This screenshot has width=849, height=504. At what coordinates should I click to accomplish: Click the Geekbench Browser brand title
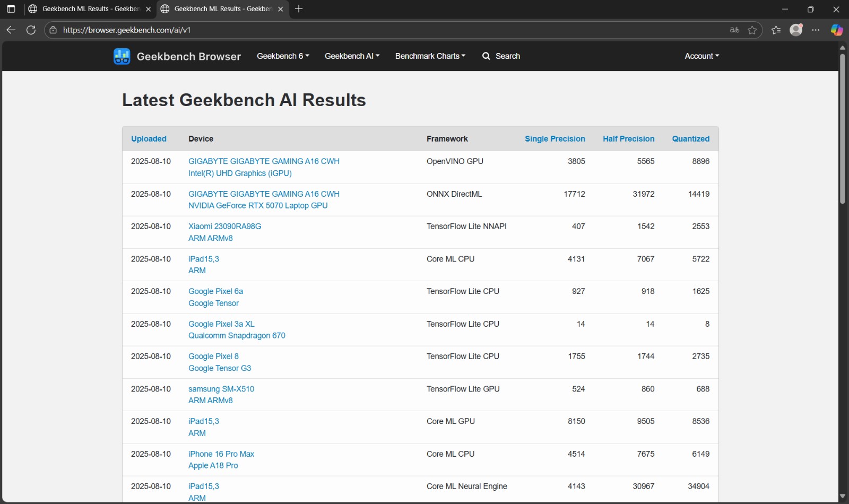(188, 56)
